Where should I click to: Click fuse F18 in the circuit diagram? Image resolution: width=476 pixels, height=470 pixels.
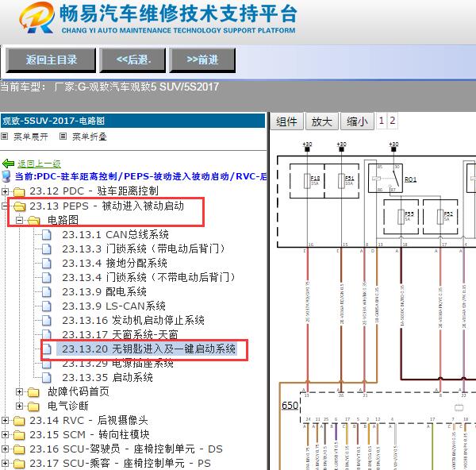(x=307, y=181)
